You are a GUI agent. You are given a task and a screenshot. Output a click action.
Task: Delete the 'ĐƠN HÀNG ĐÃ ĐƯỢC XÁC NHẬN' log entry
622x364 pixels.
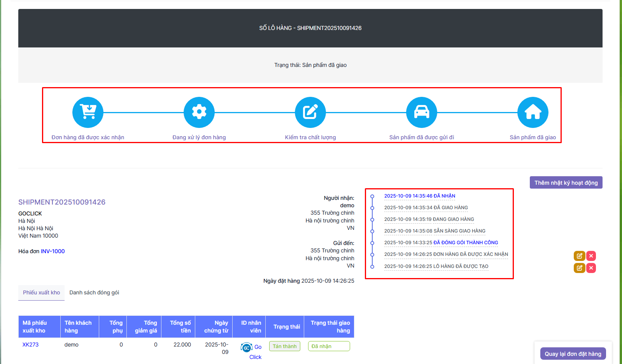591,256
